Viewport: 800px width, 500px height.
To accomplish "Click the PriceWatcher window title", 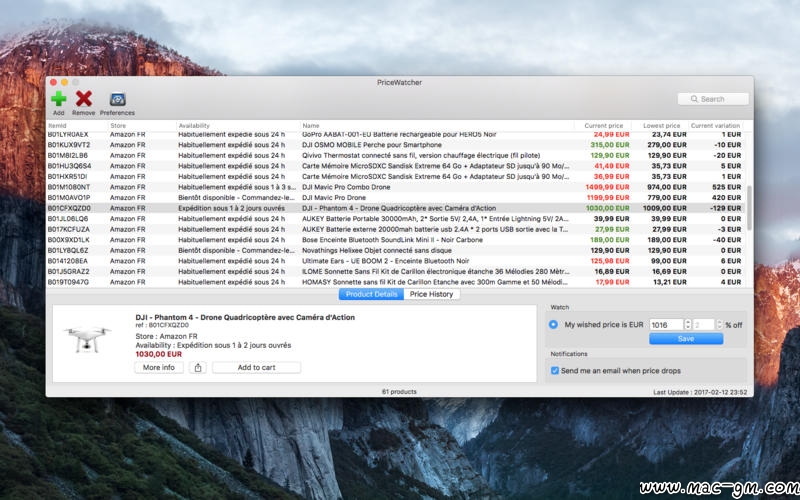I will tap(399, 83).
